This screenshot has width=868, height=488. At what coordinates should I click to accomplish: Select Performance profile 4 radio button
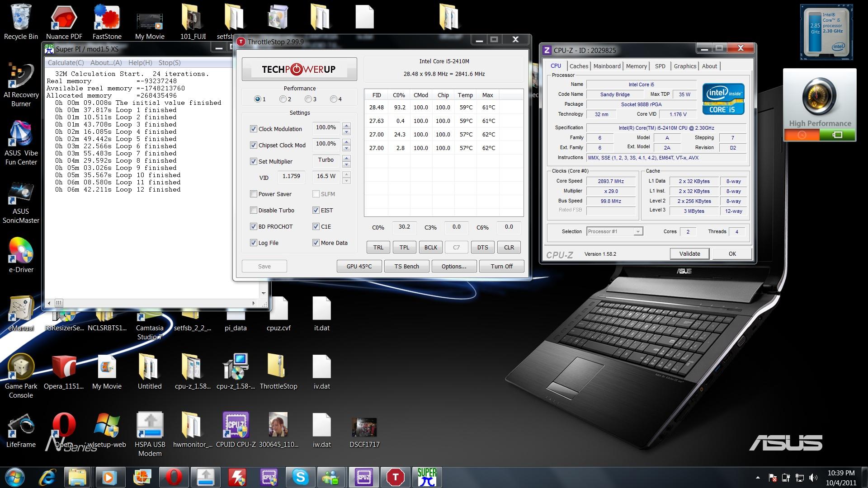[x=334, y=99]
